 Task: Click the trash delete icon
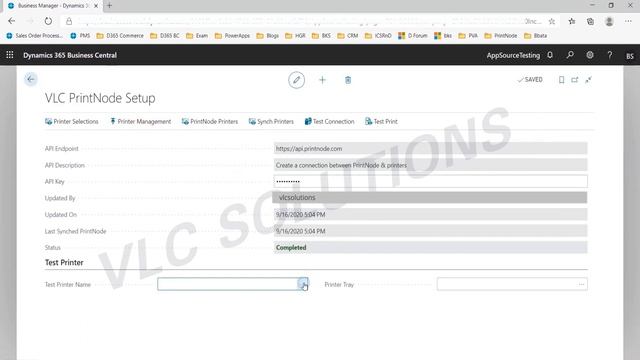coord(348,80)
